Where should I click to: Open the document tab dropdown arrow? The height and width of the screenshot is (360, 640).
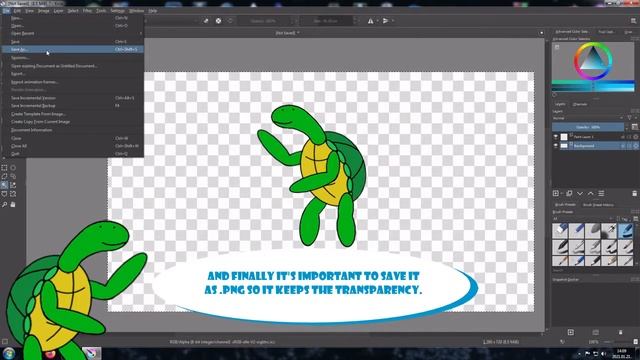[x=298, y=33]
